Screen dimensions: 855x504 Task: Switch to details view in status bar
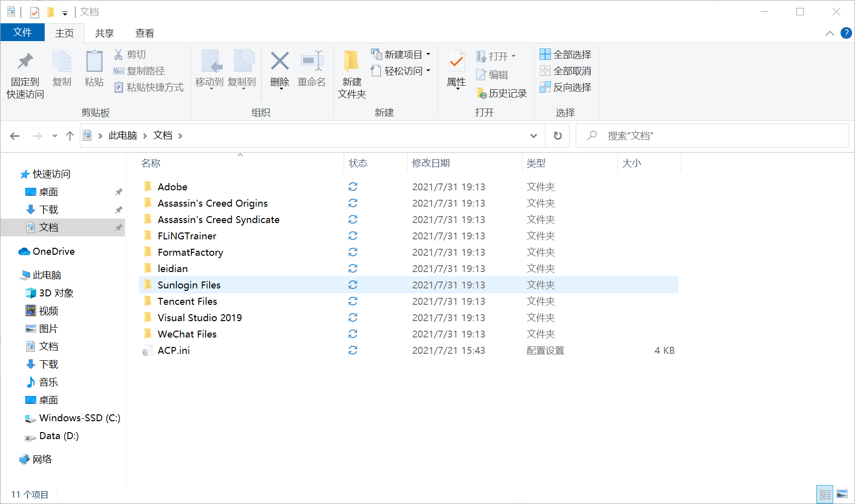point(825,494)
